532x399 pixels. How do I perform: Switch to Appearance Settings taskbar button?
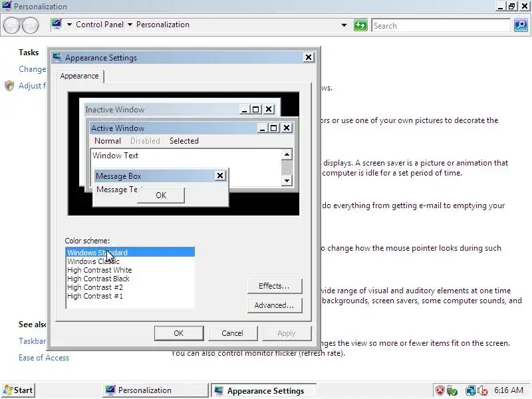263,390
